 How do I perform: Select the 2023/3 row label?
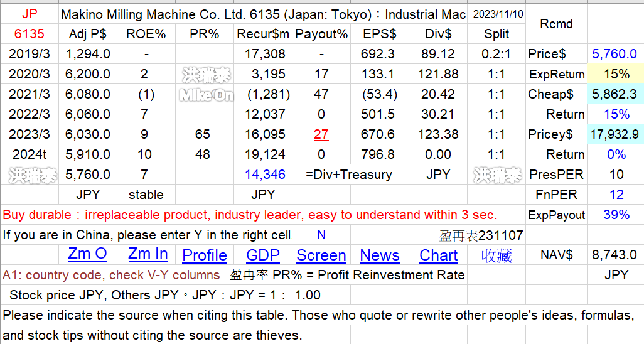click(x=30, y=134)
